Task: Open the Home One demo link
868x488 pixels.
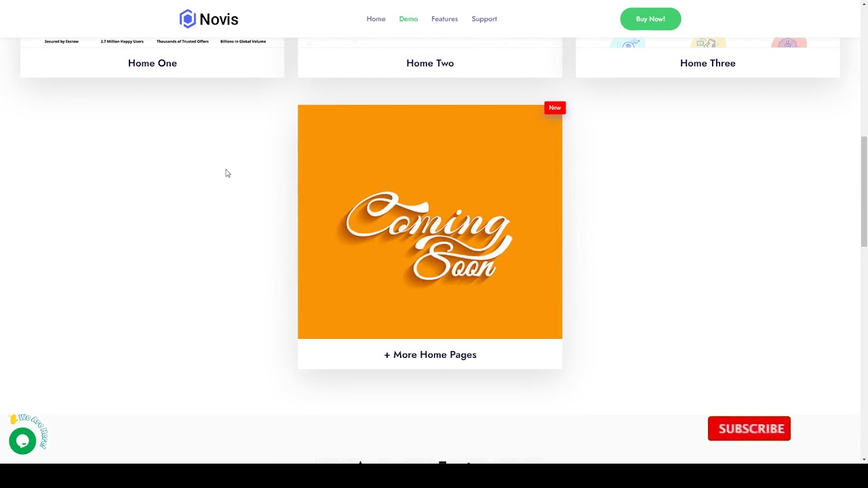Action: pos(153,63)
